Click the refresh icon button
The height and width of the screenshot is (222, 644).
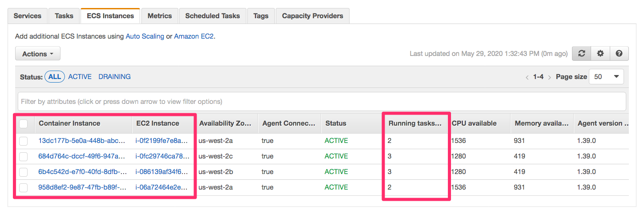pos(581,54)
